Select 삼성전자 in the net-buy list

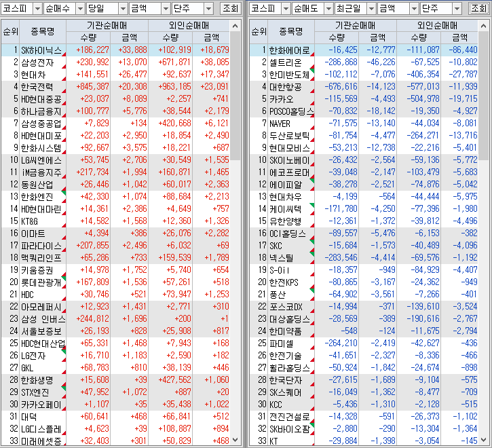pyautogui.click(x=37, y=62)
